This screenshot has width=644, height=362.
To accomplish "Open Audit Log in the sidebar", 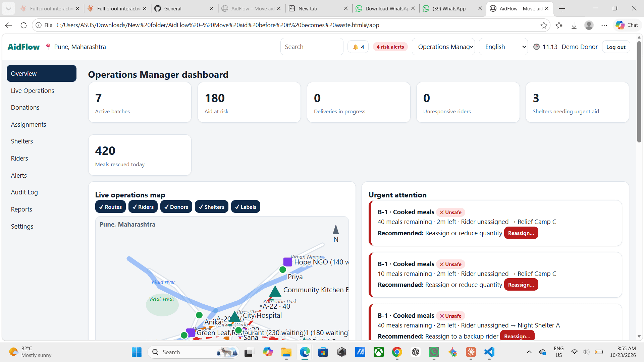I will click(42, 192).
